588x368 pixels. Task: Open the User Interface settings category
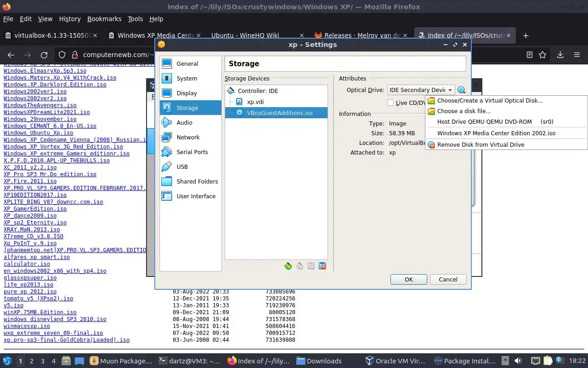191,196
